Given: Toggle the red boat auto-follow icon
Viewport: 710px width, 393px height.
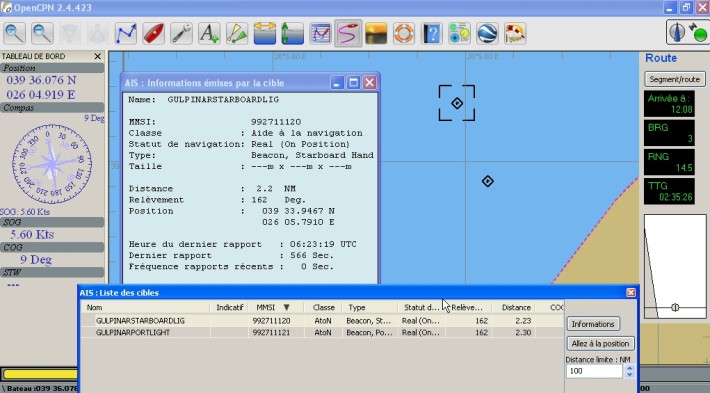Looking at the screenshot, I should pos(154,33).
